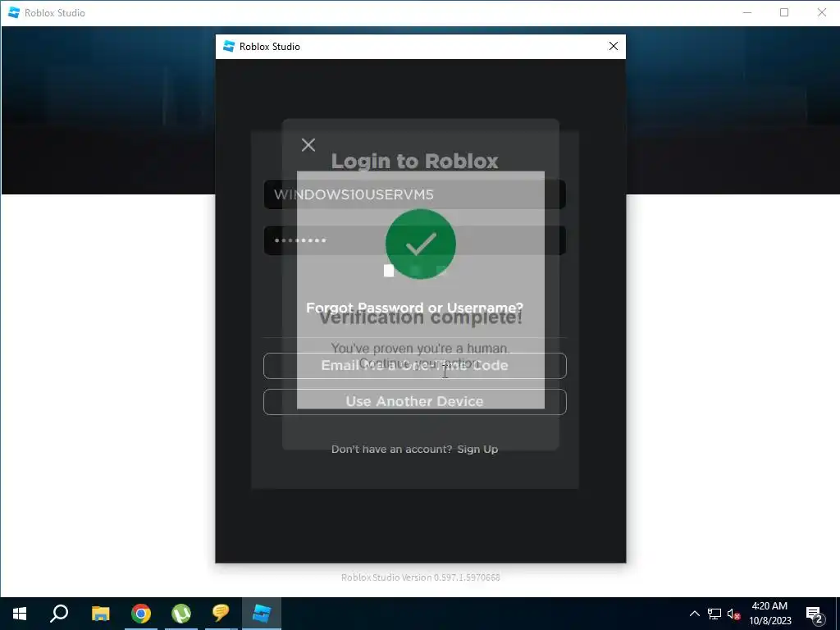Viewport: 840px width, 630px height.
Task: Minimize the outer Roblox Studio window
Action: click(747, 12)
